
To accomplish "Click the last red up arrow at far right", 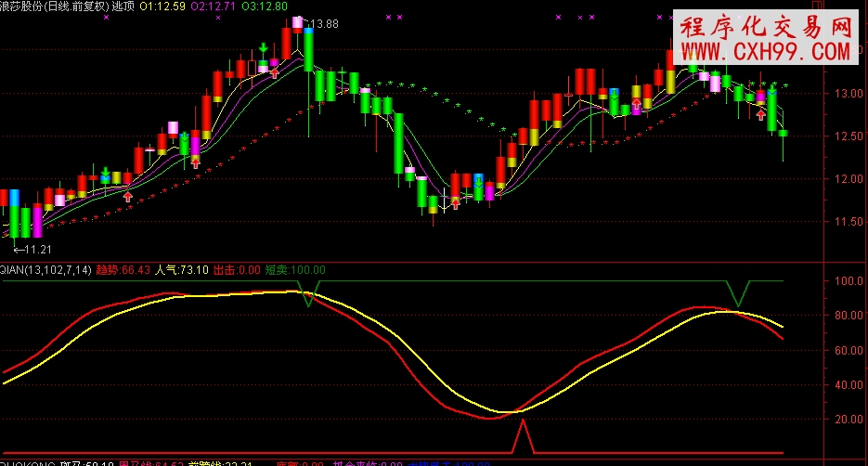I will click(761, 115).
